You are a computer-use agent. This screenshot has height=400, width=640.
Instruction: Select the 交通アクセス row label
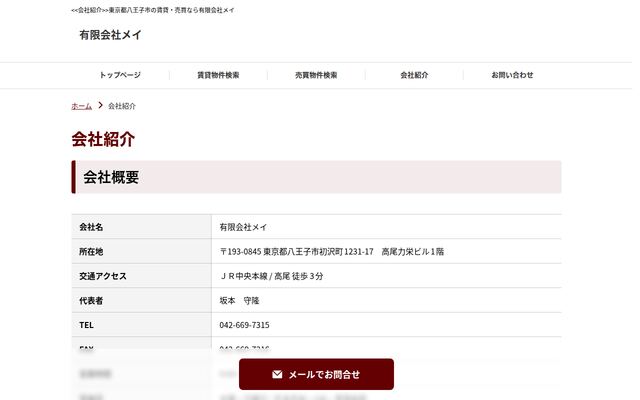pyautogui.click(x=103, y=276)
